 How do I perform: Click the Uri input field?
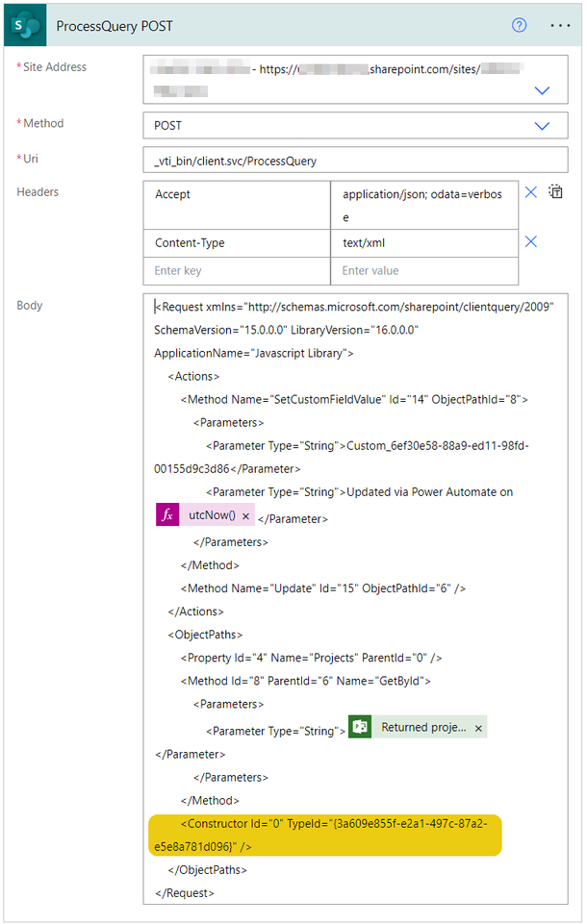pyautogui.click(x=355, y=161)
